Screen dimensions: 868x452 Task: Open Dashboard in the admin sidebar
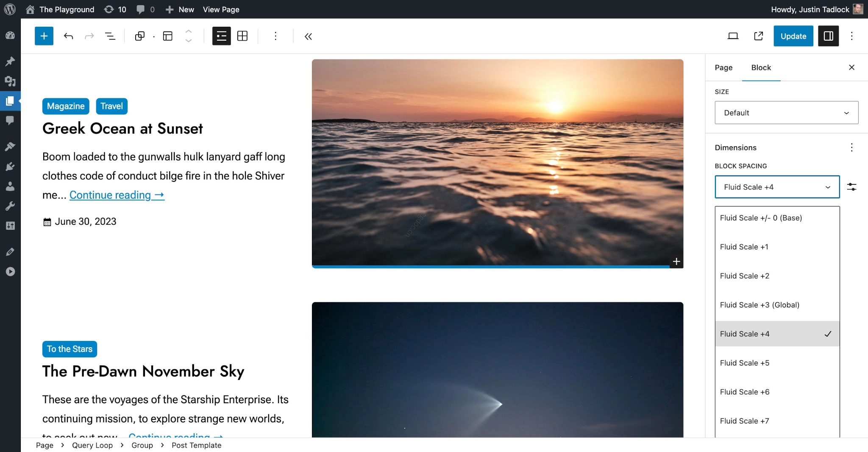click(10, 36)
